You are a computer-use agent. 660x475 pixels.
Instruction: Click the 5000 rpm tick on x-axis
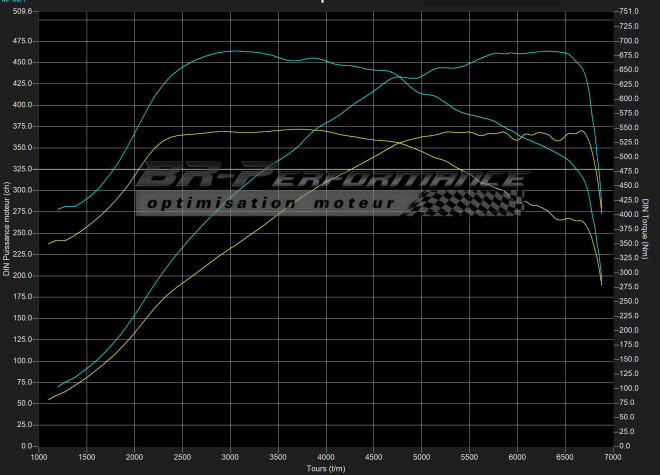pos(422,456)
